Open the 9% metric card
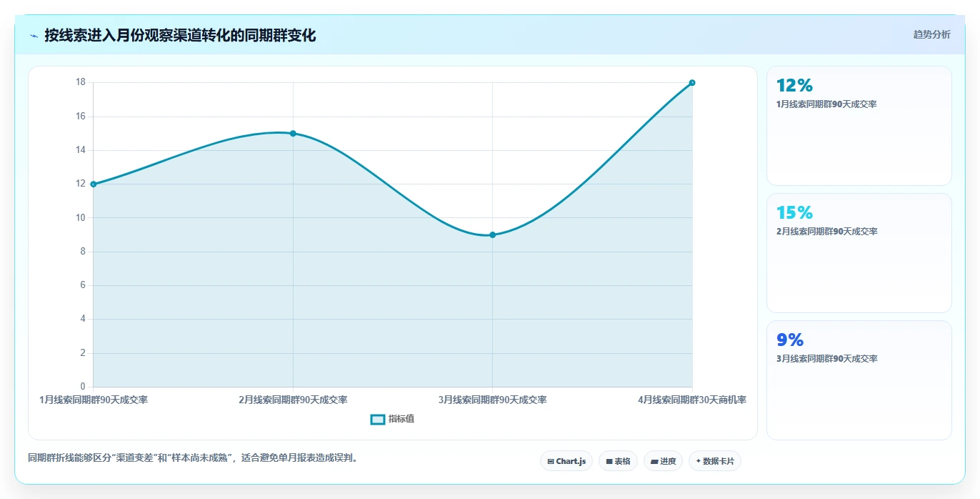The height and width of the screenshot is (499, 980). [859, 380]
